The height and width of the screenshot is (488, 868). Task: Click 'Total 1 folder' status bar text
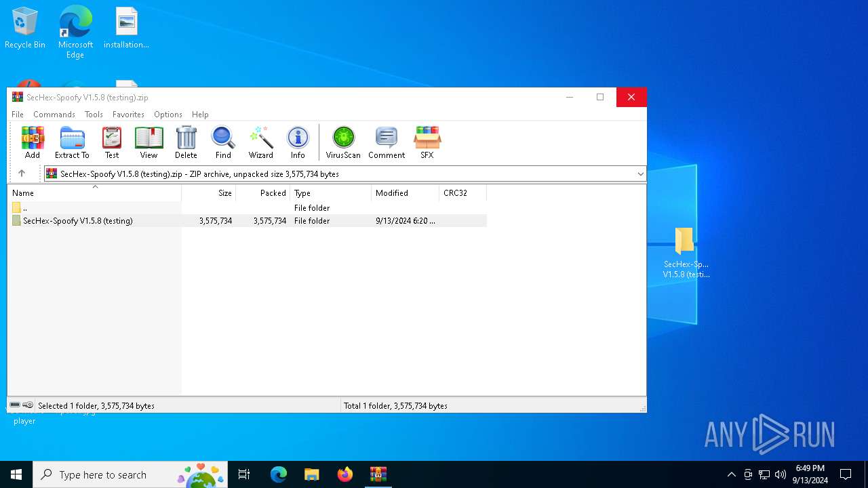tap(395, 406)
